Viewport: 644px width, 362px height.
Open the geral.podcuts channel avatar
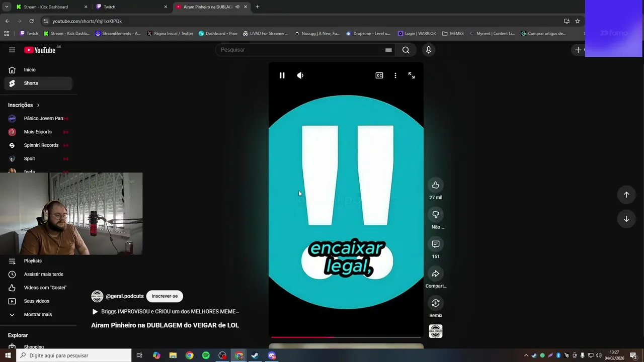pos(97,296)
